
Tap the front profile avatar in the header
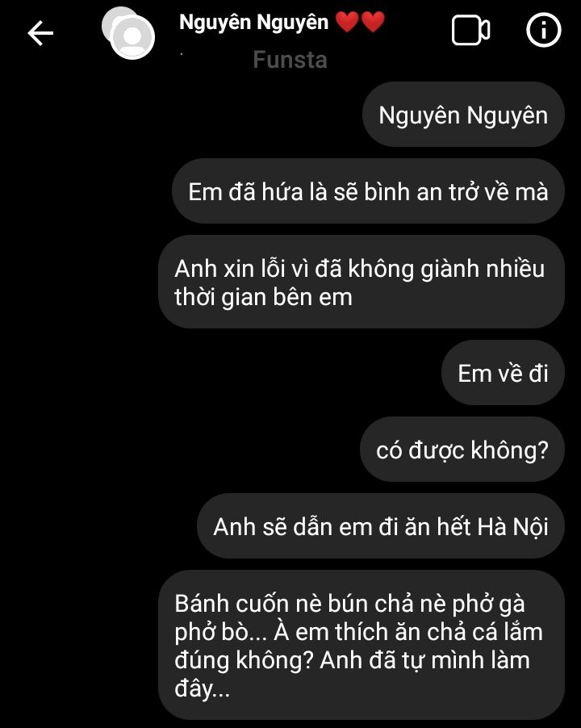(132, 37)
